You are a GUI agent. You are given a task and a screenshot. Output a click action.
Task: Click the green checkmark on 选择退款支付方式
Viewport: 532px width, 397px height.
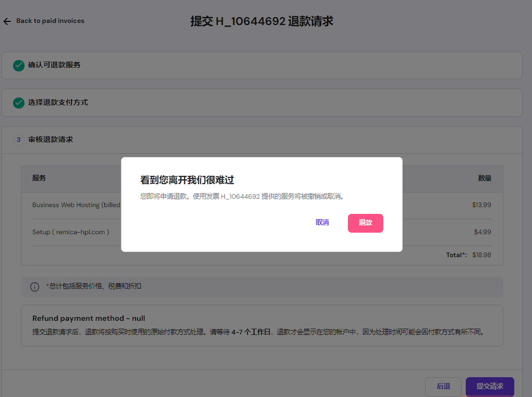pos(19,103)
